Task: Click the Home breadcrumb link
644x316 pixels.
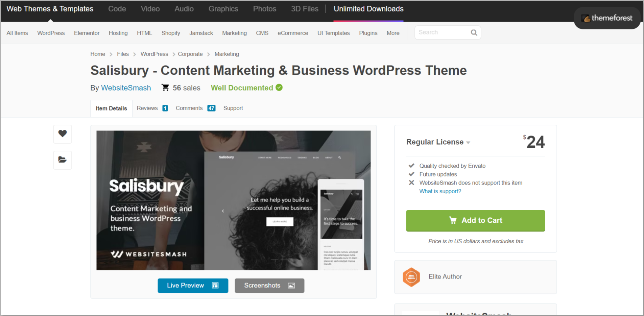Action: point(98,54)
